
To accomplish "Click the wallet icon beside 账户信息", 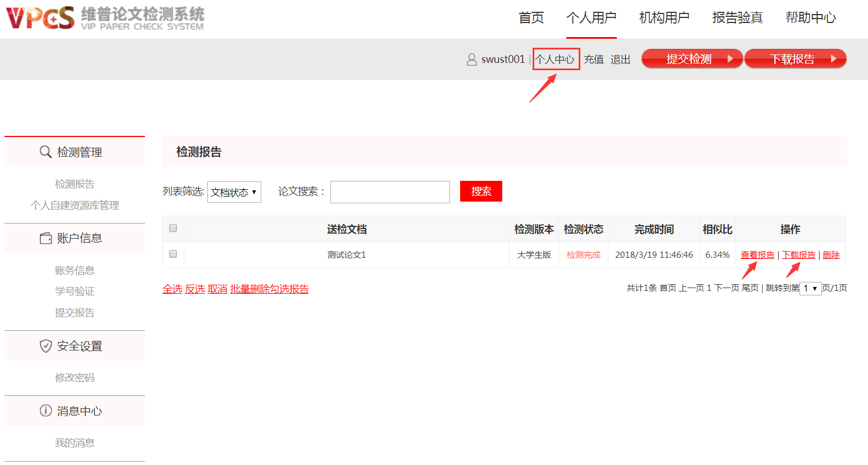I will pyautogui.click(x=46, y=238).
